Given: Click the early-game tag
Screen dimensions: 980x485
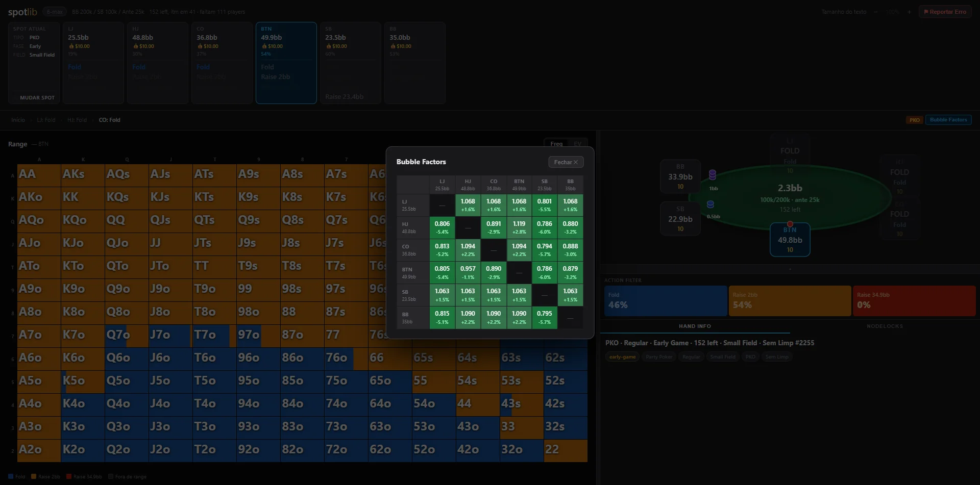Looking at the screenshot, I should point(622,357).
